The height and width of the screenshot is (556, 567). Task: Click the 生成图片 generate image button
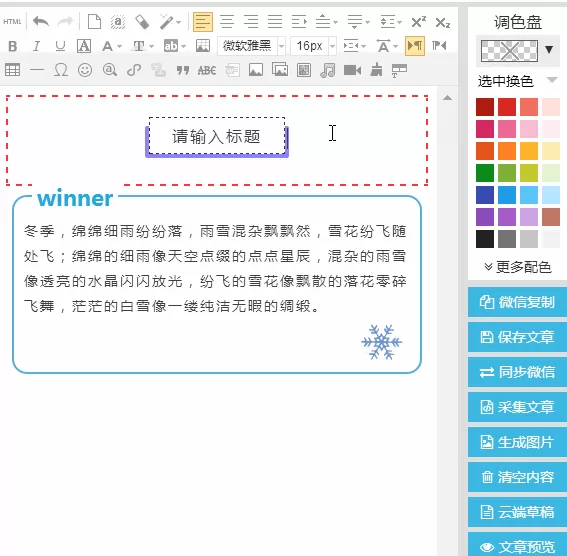pyautogui.click(x=517, y=442)
